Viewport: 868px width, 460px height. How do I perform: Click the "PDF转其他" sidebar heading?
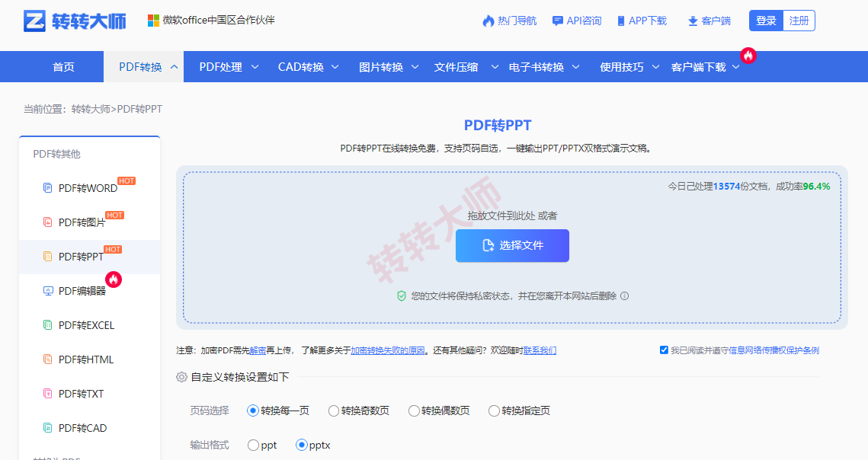pos(56,154)
